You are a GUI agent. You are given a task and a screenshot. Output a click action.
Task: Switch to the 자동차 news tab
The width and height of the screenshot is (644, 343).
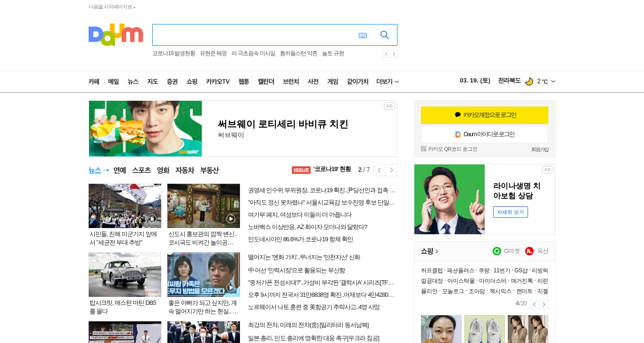(185, 170)
